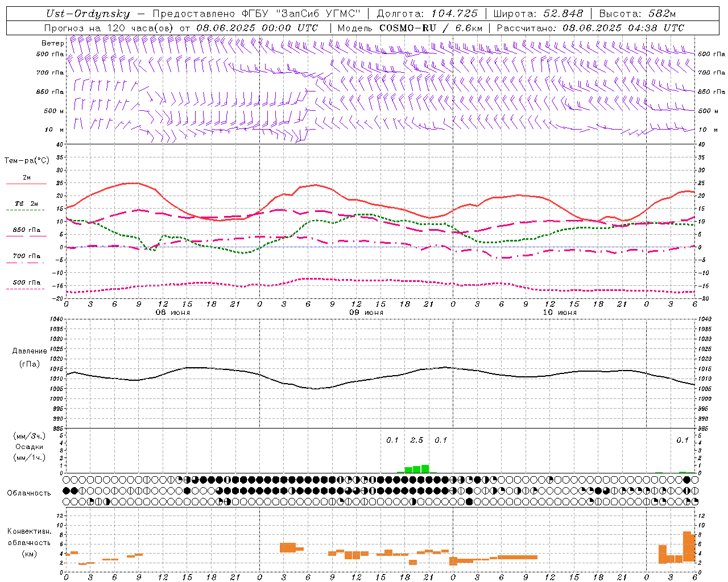Image resolution: width=728 pixels, height=582 pixels.
Task: Click the "Тем-ра(°C)" axis label
Action: [x=27, y=161]
